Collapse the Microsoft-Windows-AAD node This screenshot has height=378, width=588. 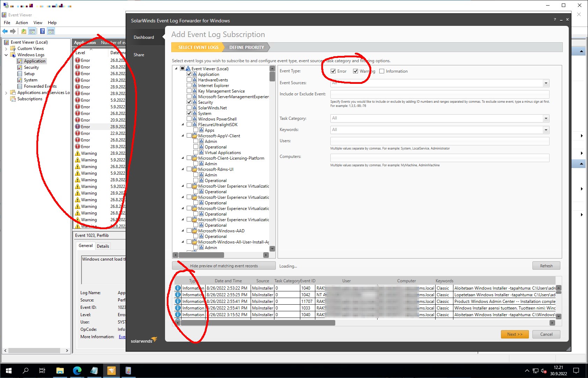click(x=183, y=231)
